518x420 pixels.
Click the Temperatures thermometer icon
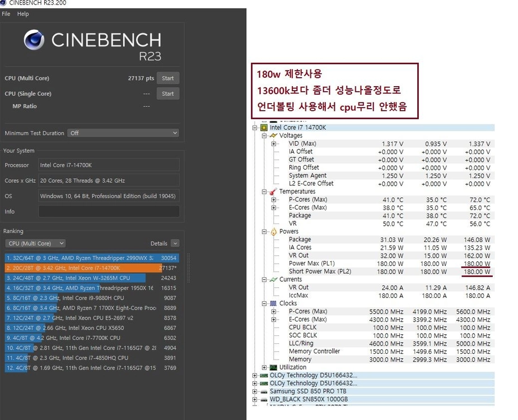click(x=273, y=192)
